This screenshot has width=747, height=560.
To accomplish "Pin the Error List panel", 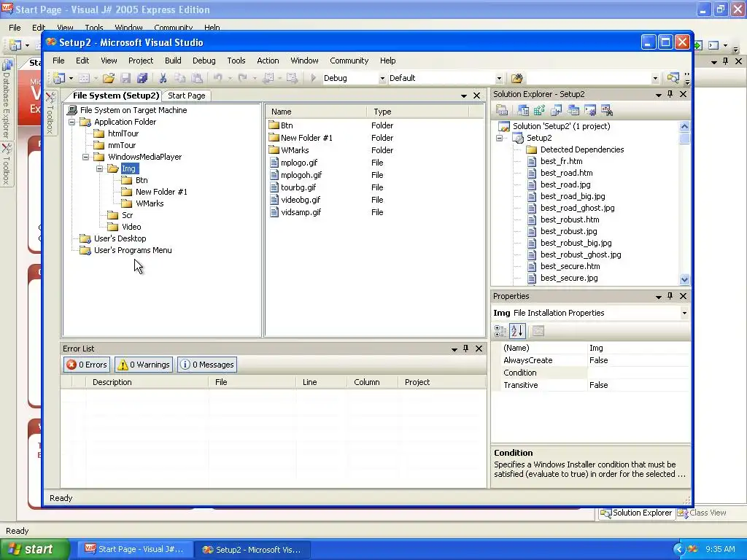I will (x=466, y=349).
